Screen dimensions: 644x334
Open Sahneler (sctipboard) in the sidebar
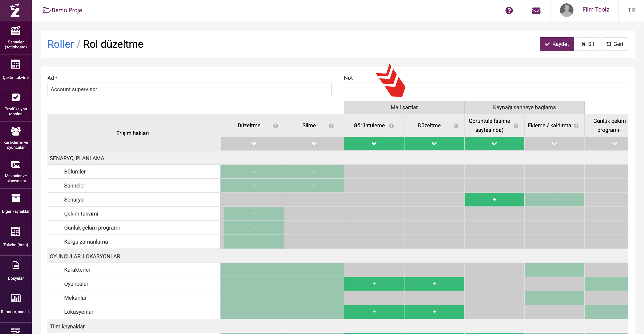click(16, 38)
